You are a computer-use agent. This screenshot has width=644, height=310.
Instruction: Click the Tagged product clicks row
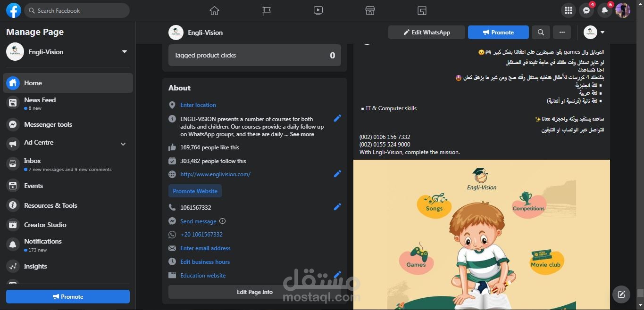[255, 55]
